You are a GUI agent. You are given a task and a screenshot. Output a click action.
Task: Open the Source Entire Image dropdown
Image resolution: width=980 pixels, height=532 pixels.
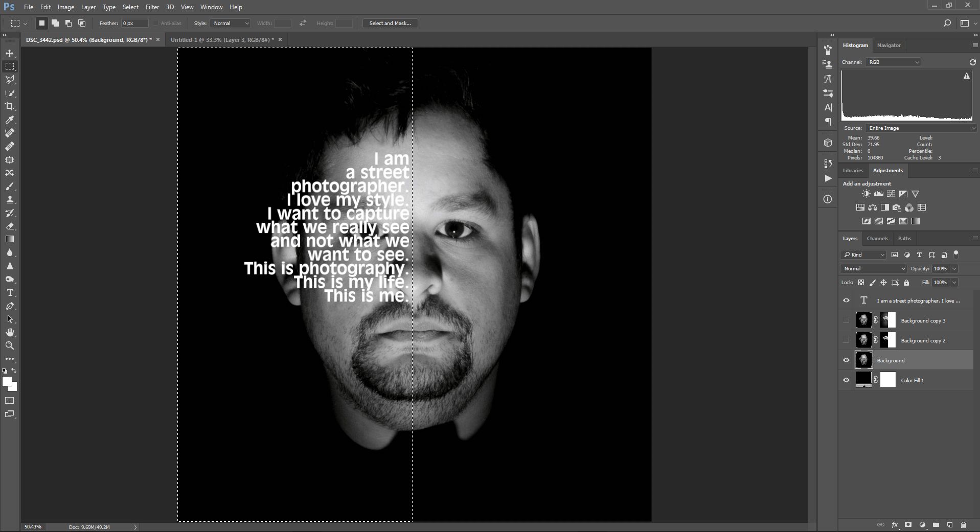(x=921, y=128)
